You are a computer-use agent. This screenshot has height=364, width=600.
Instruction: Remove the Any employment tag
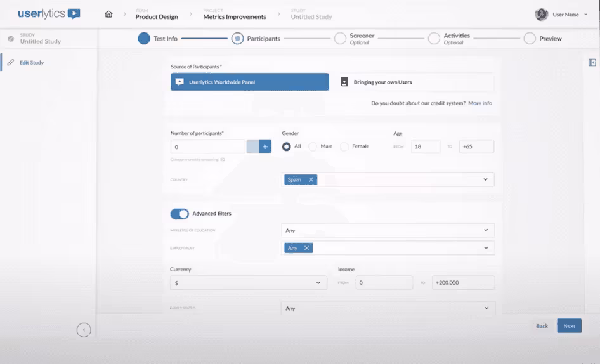pyautogui.click(x=306, y=248)
